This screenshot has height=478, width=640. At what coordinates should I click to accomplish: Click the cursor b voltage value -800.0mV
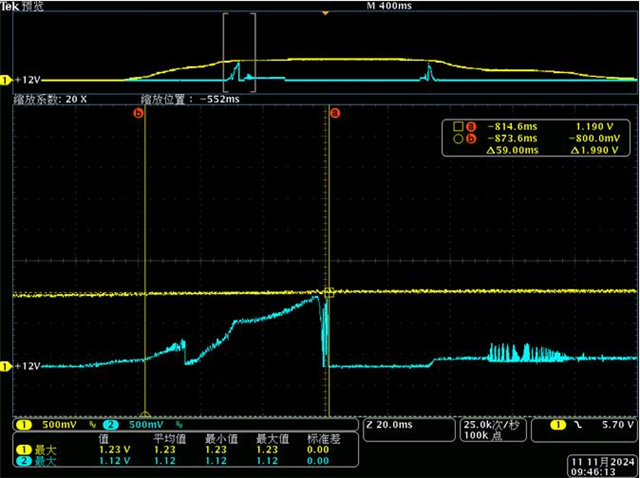tap(594, 138)
